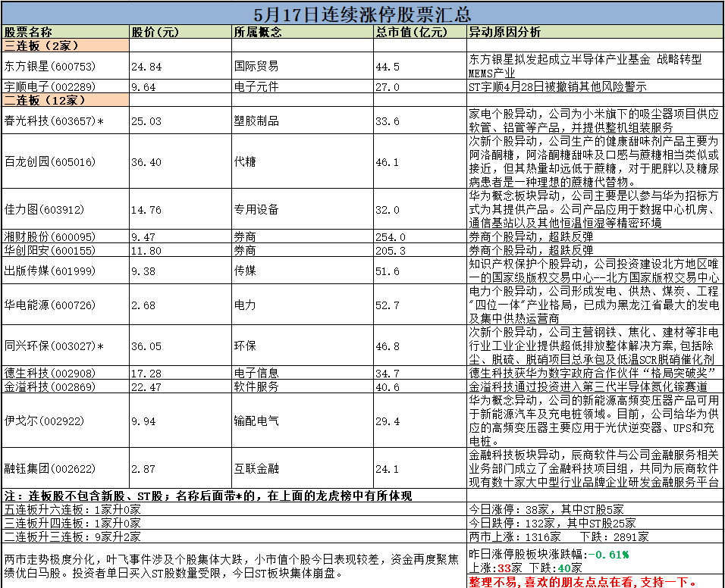Select stock name 湘财股份(600095)
This screenshot has width=725, height=588.
[50, 236]
